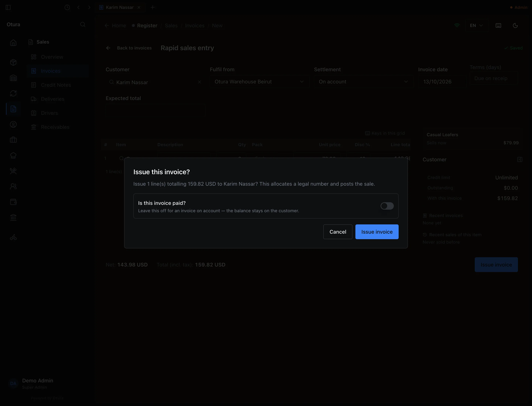This screenshot has width=532, height=406.
Task: Open the wallet icon in left rail
Action: (13, 202)
